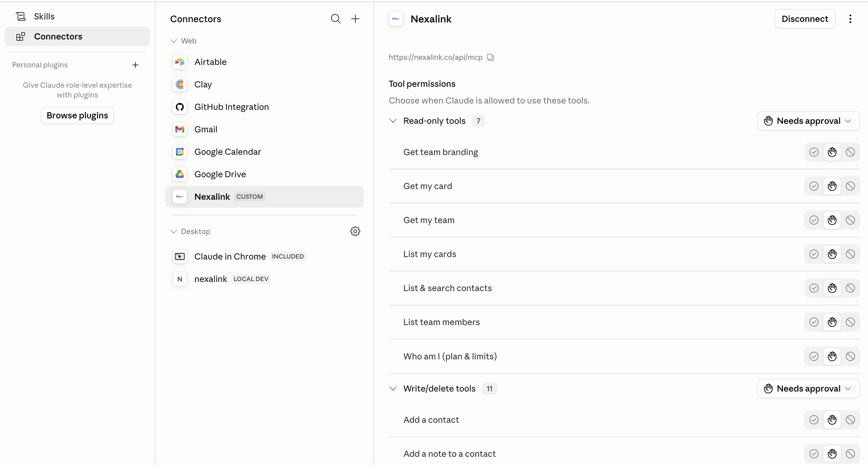Click the Airtable connector icon

pos(179,62)
